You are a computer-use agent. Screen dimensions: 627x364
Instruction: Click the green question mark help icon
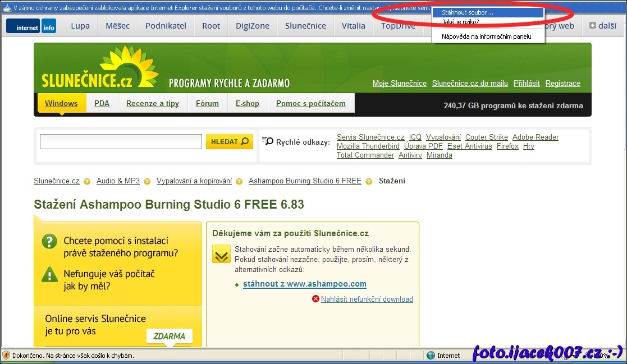click(x=49, y=241)
